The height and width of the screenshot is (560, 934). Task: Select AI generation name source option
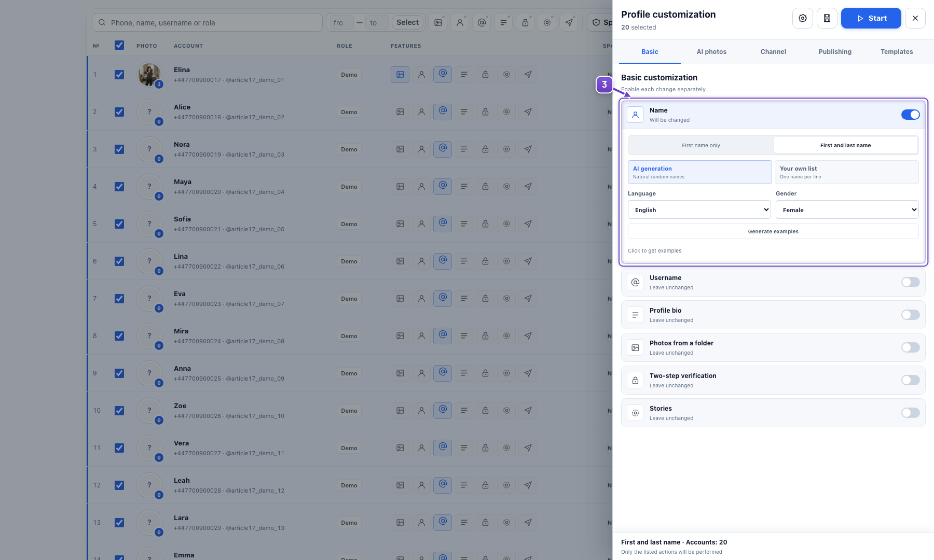[699, 172]
